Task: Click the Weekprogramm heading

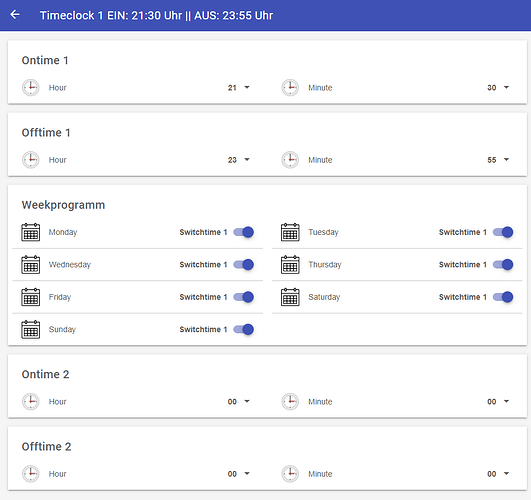Action: coord(63,205)
